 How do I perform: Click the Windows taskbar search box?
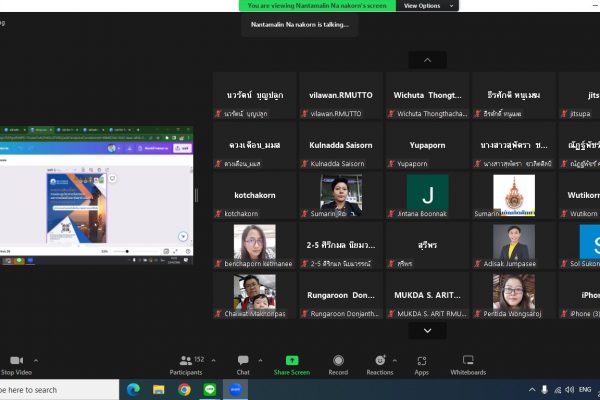click(x=59, y=390)
